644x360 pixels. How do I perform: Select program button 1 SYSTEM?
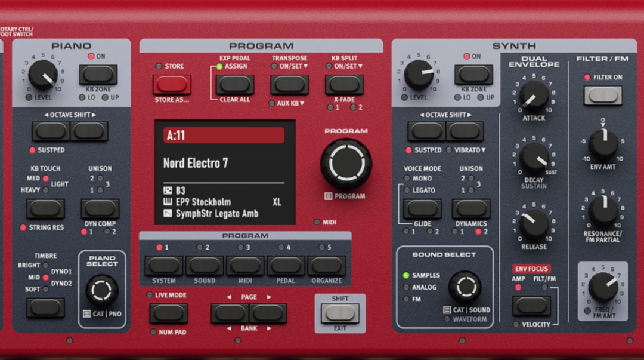(164, 266)
